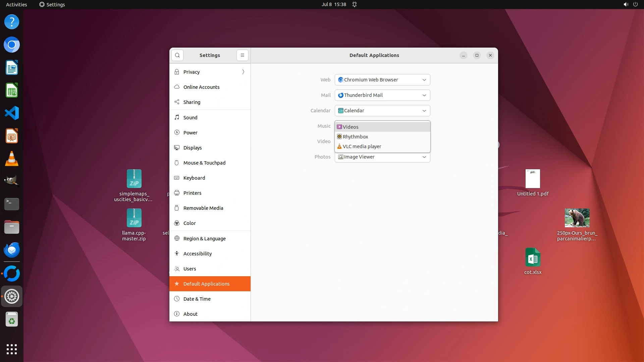644x362 pixels.
Task: Expand the Calendar default app dropdown
Action: [382, 111]
